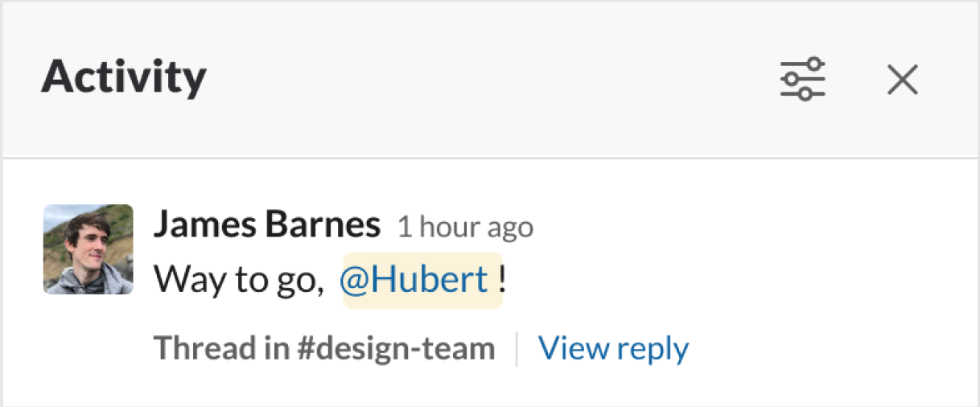
Task: Open James Barnes's profile from his name
Action: (x=266, y=225)
